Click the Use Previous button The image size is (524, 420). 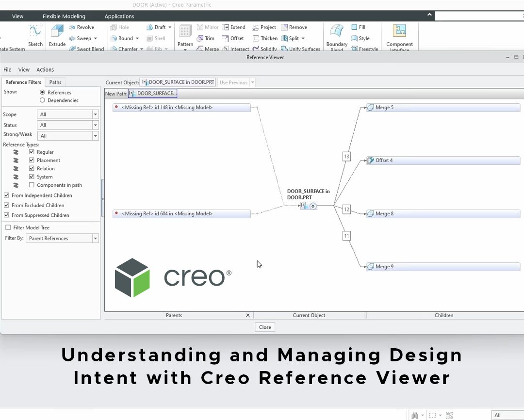click(x=233, y=82)
